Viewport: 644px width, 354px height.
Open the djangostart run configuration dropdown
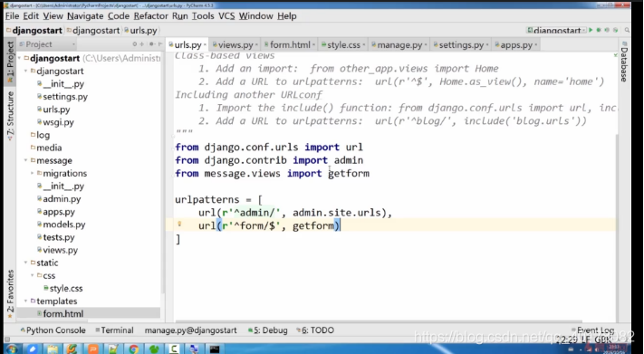pyautogui.click(x=556, y=30)
